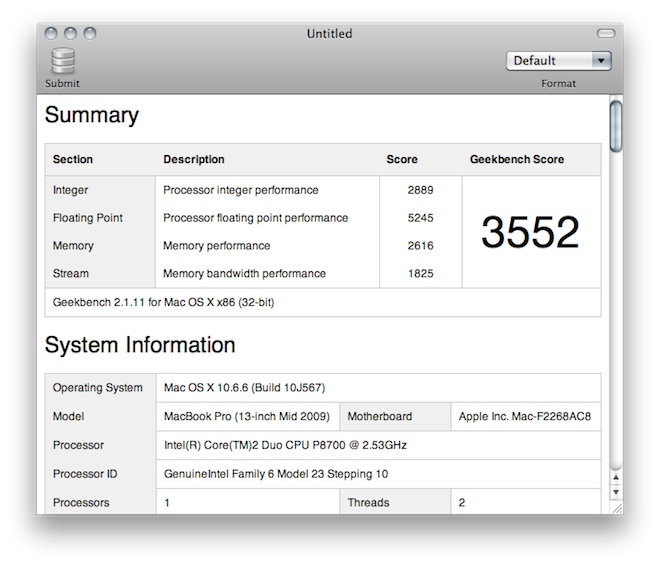The height and width of the screenshot is (565, 660).
Task: Close the Untitled window
Action: coord(52,34)
